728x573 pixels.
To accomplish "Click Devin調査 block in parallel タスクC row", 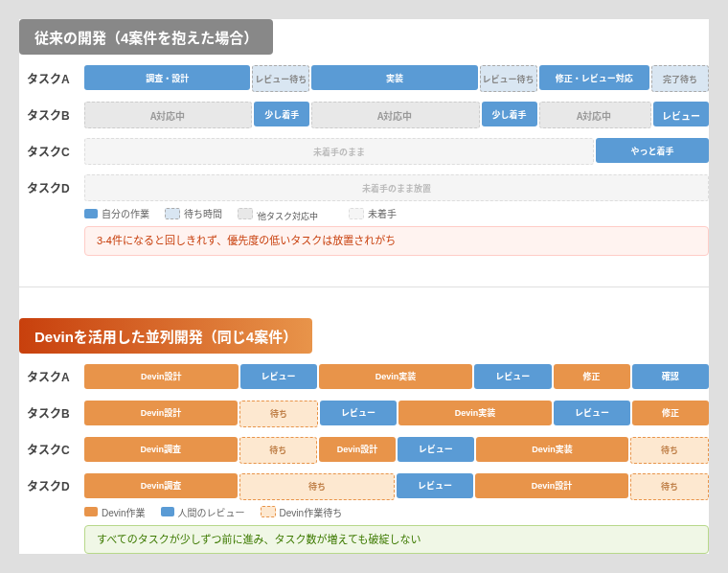I will [x=161, y=449].
